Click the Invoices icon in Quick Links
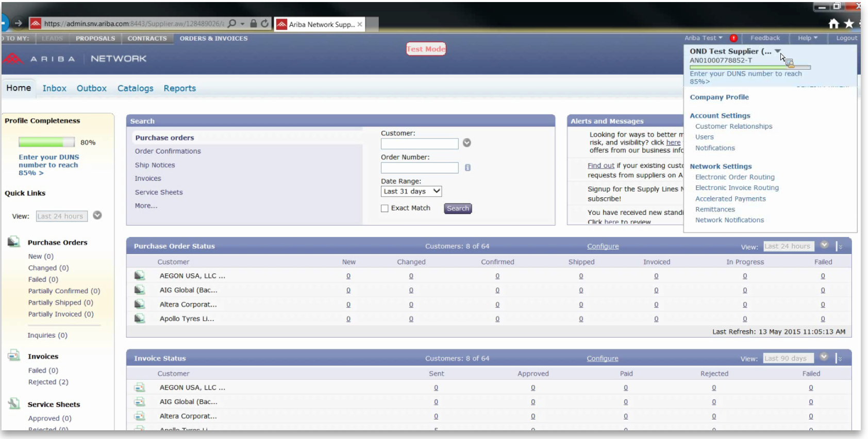868x439 pixels. (x=14, y=356)
